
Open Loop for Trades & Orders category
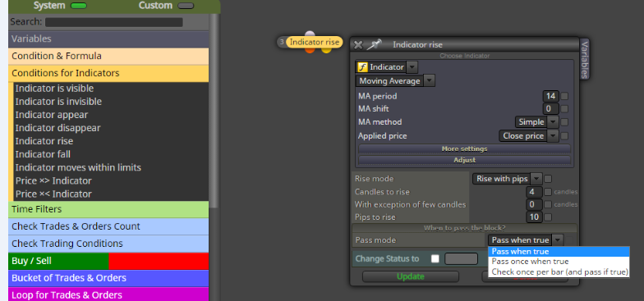[x=108, y=295]
